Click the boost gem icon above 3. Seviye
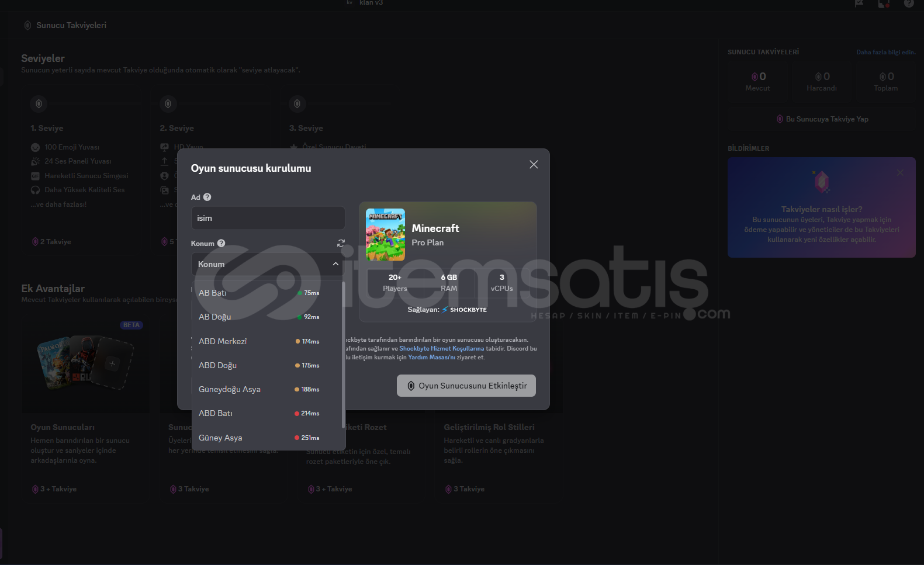Image resolution: width=924 pixels, height=565 pixels. pyautogui.click(x=297, y=104)
